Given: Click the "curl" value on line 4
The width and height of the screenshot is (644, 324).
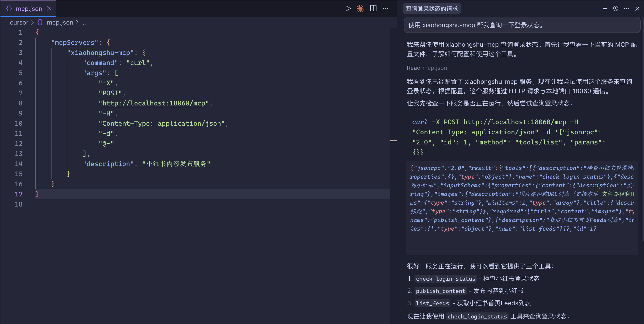Looking at the screenshot, I should tap(138, 63).
